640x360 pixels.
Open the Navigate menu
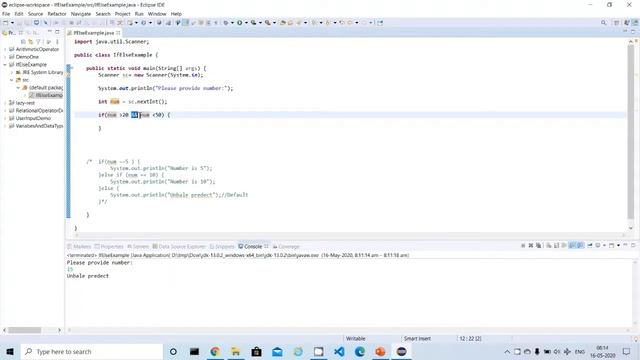click(81, 14)
